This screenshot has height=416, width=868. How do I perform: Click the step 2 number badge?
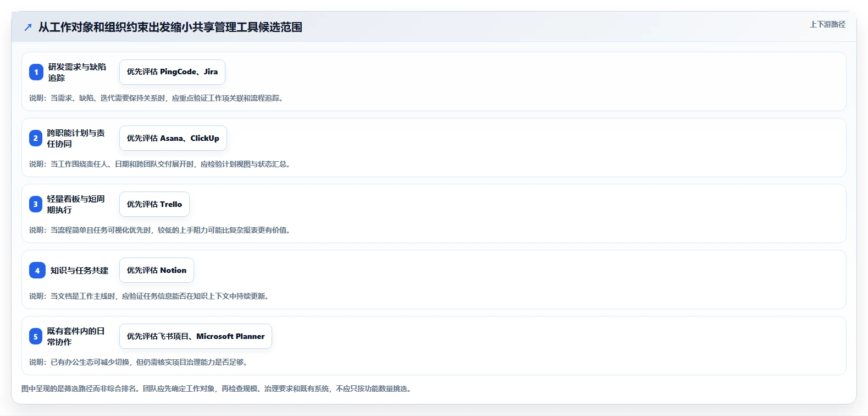[36, 138]
